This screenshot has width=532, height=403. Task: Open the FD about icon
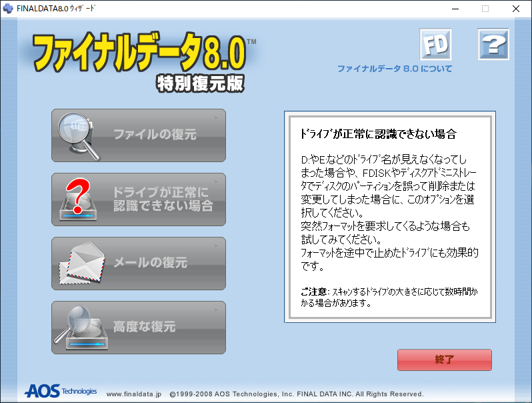(435, 44)
